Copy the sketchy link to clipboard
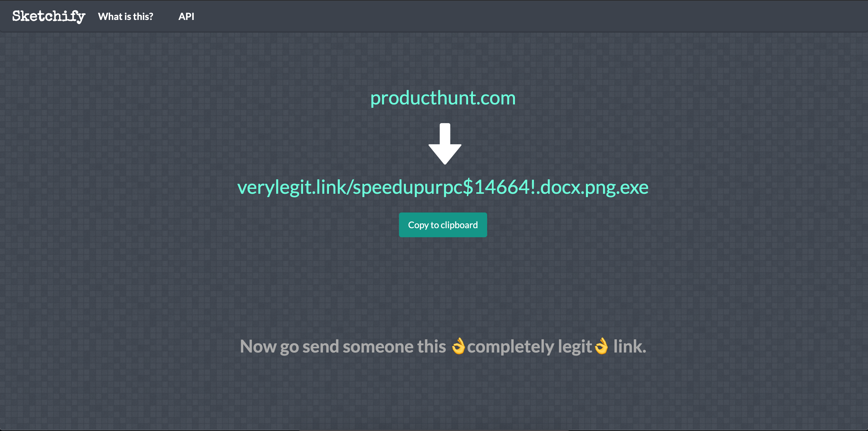The image size is (868, 431). (443, 225)
